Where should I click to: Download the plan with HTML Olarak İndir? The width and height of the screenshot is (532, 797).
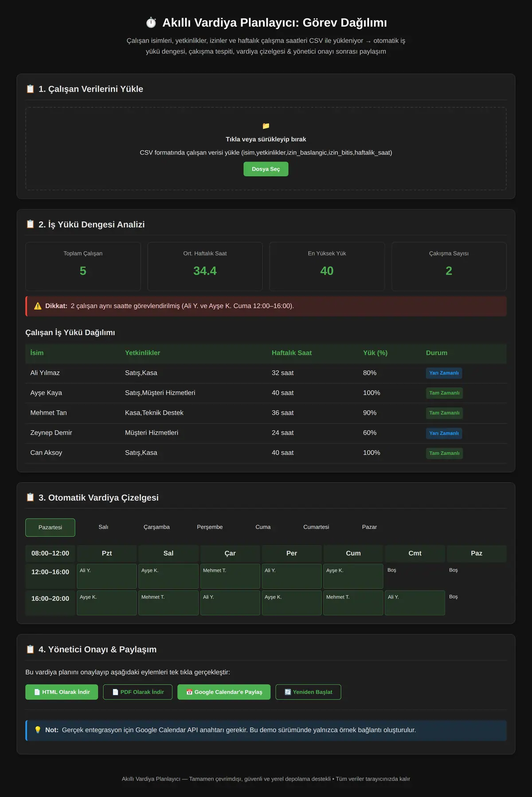[62, 692]
